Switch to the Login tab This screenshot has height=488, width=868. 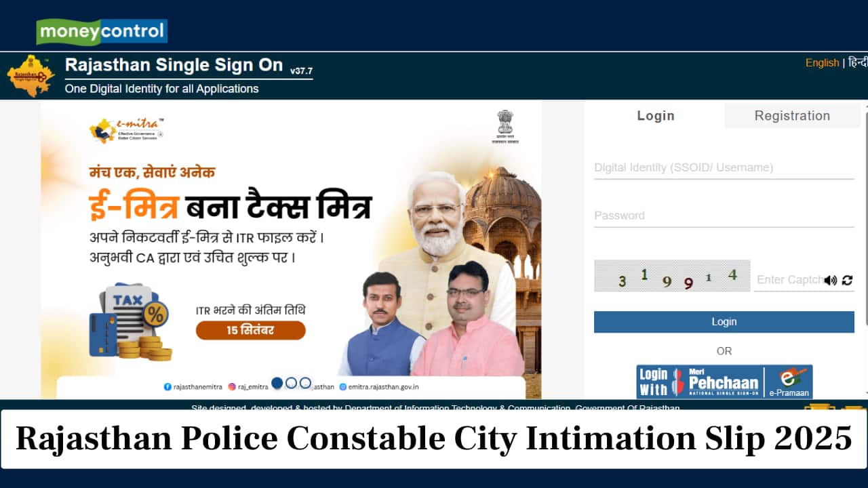pyautogui.click(x=655, y=116)
